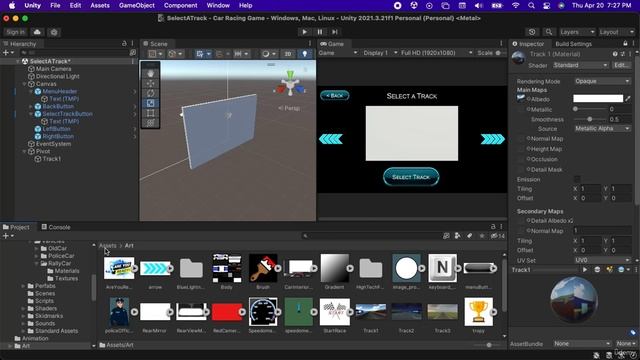
Task: Select the Track2 asset thumbnail
Action: pyautogui.click(x=407, y=312)
